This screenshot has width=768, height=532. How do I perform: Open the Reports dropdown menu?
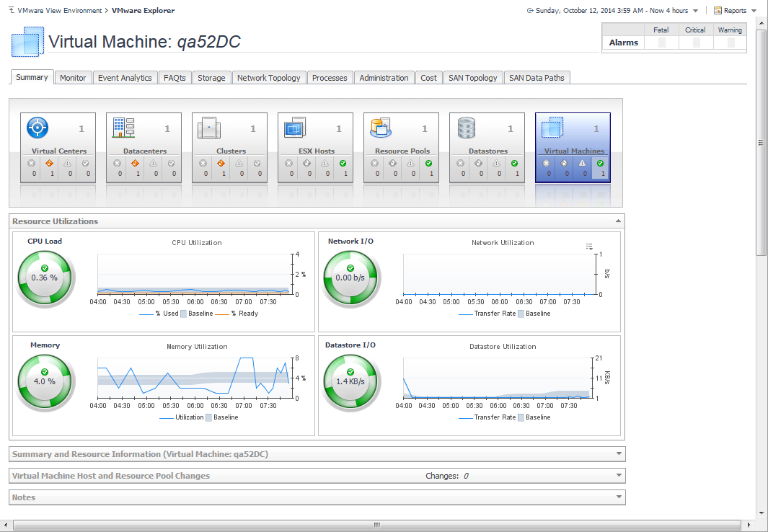pyautogui.click(x=735, y=11)
